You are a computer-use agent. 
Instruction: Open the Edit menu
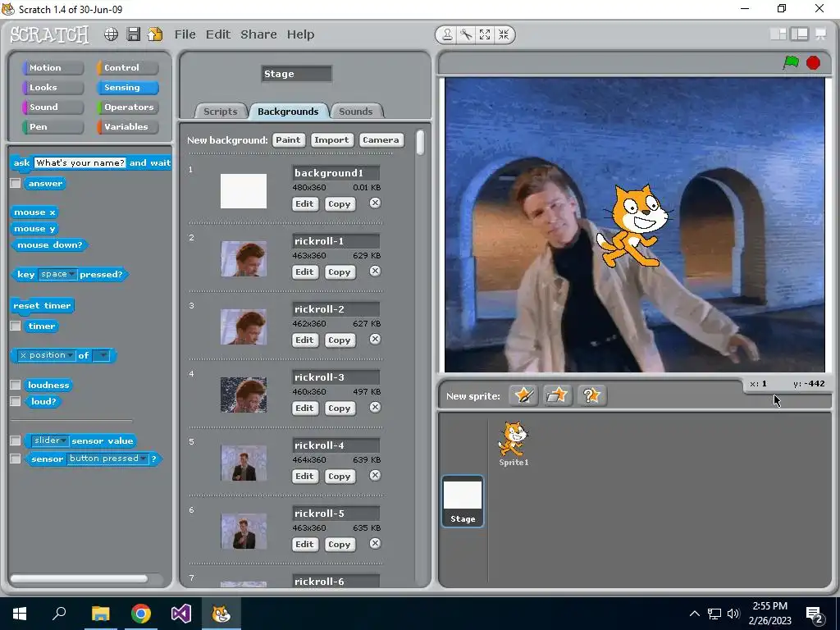point(218,34)
